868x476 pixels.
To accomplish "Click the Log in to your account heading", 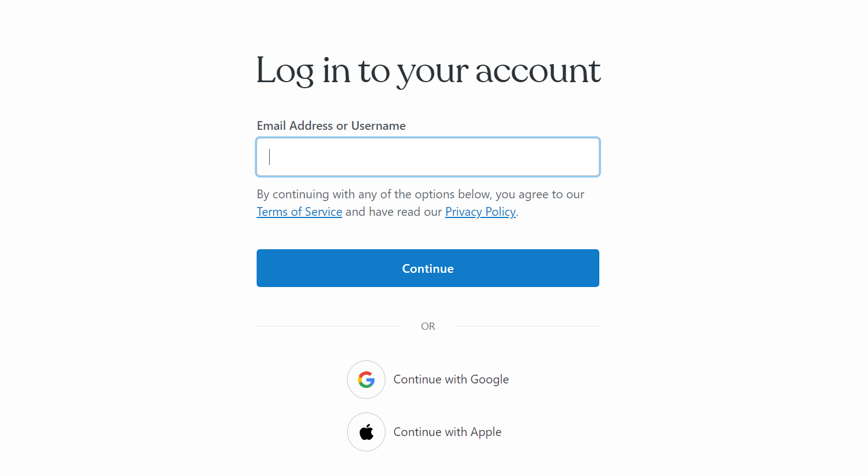I will click(x=428, y=71).
